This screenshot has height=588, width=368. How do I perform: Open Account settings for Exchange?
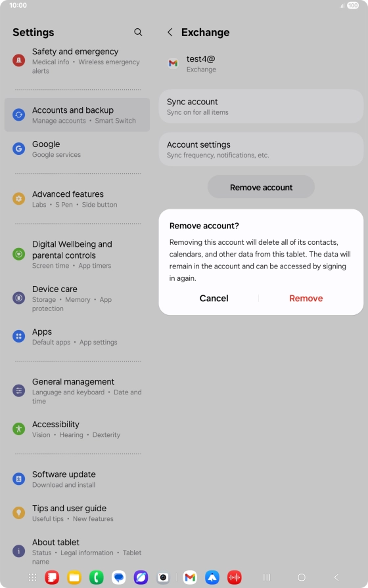[261, 149]
